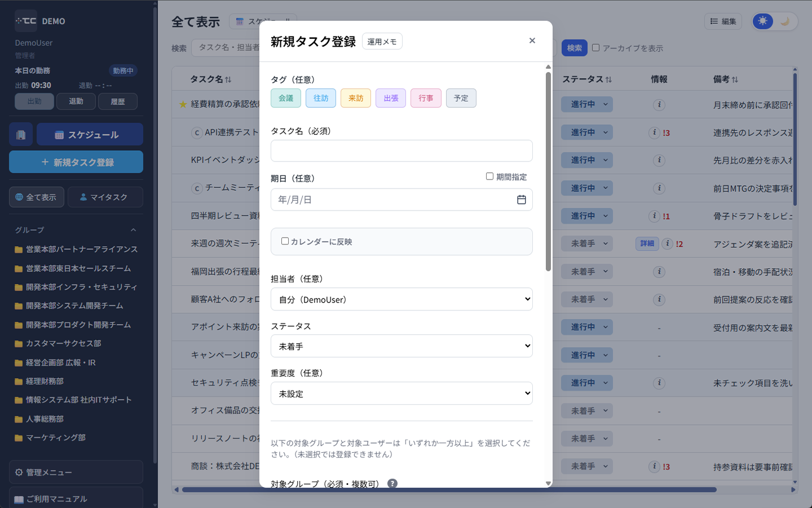Click the 退勤 clock-out button
Viewport: 812px width, 508px height.
click(x=76, y=102)
